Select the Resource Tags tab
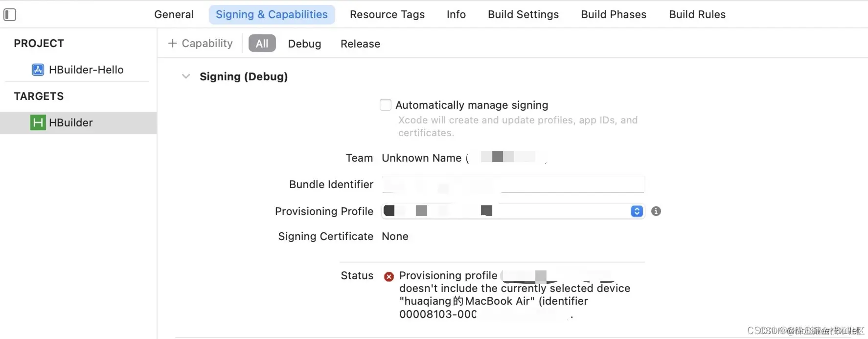The height and width of the screenshot is (339, 868). point(387,15)
